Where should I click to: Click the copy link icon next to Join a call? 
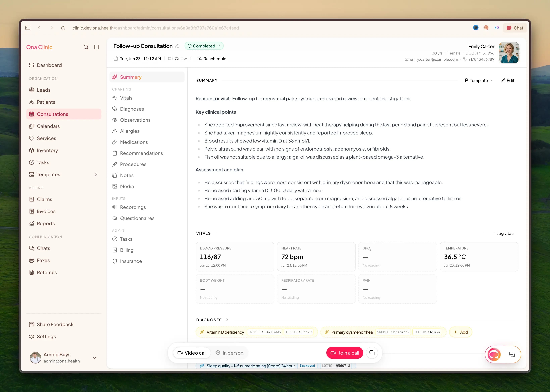click(x=372, y=353)
